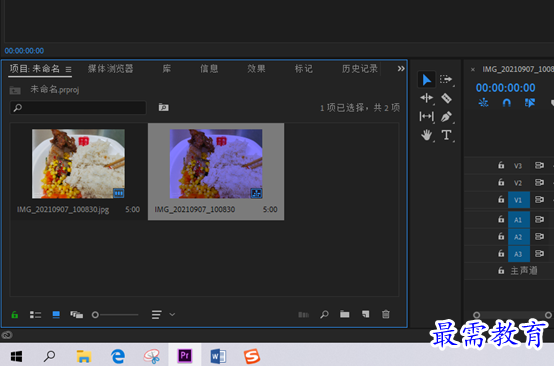Viewport: 554px width, 366px height.
Task: Switch to 历史记录 tab
Action: coord(360,69)
